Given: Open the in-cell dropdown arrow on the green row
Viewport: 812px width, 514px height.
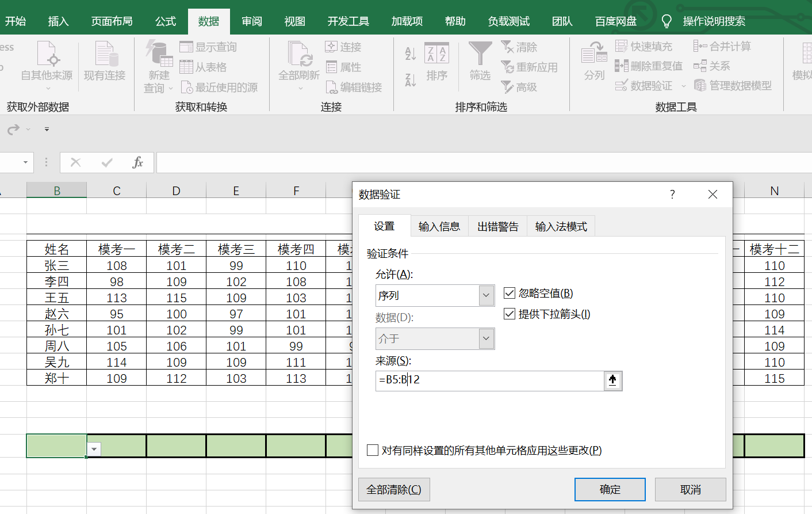Looking at the screenshot, I should (x=94, y=450).
